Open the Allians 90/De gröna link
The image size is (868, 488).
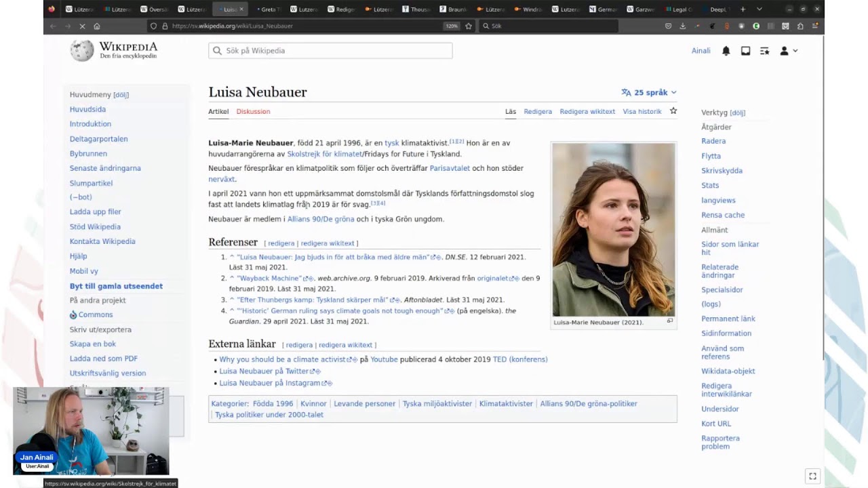pos(321,219)
